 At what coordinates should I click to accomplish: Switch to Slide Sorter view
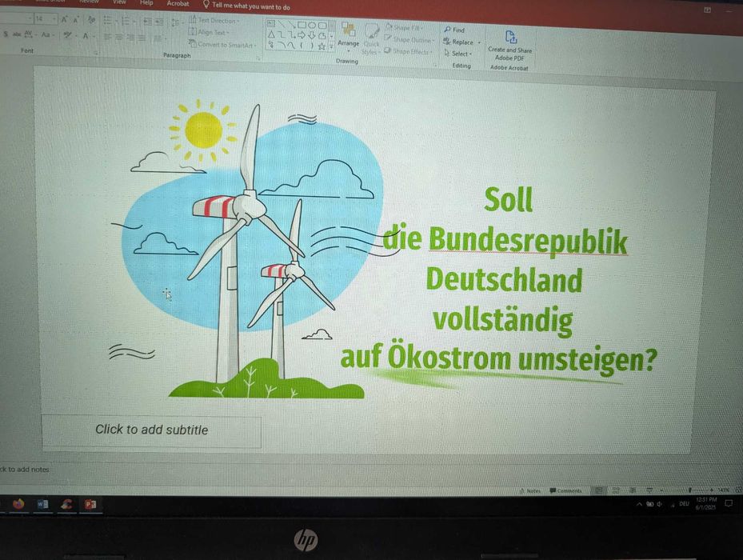click(x=616, y=490)
